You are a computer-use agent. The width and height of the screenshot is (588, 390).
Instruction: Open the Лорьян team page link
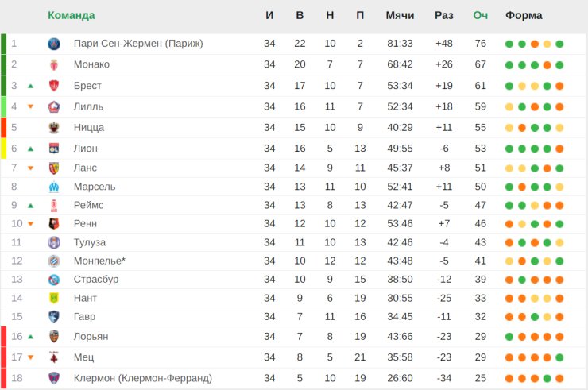(x=91, y=336)
